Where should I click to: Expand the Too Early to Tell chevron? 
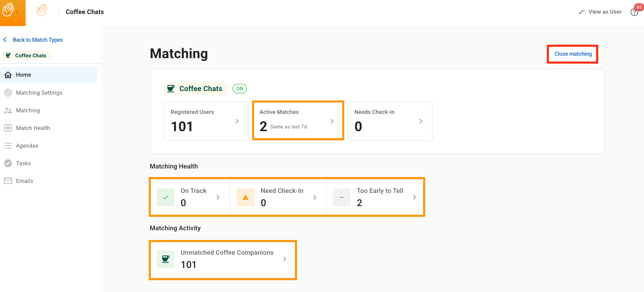tap(415, 197)
